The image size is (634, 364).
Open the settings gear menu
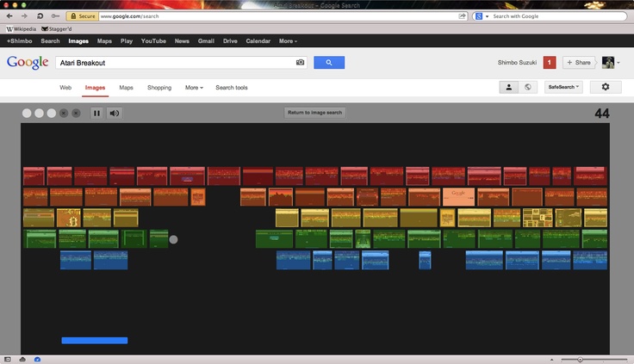point(606,87)
